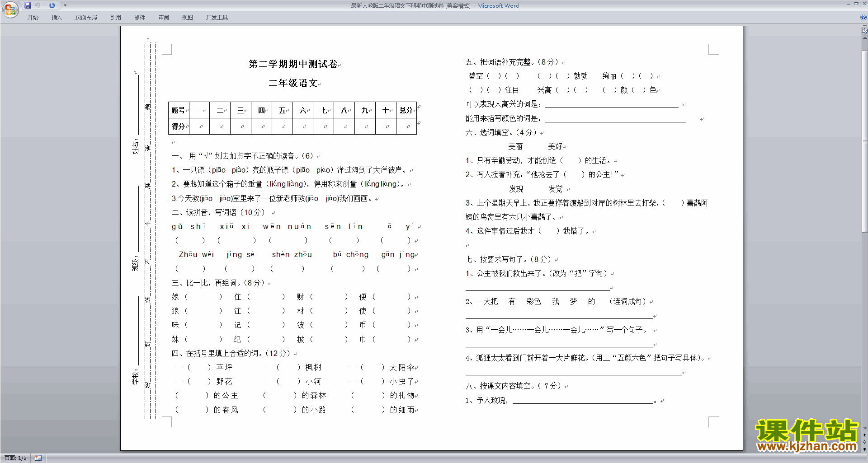Click the text 的礼物 in section four
The image size is (868, 463).
point(402,395)
